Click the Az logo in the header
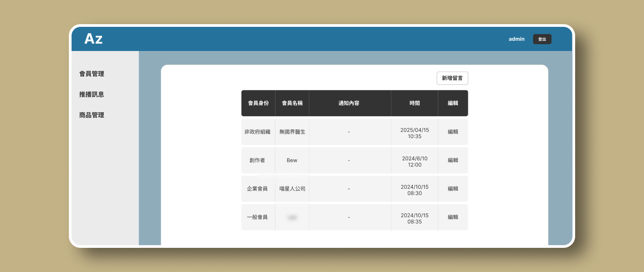The height and width of the screenshot is (272, 644). point(93,39)
